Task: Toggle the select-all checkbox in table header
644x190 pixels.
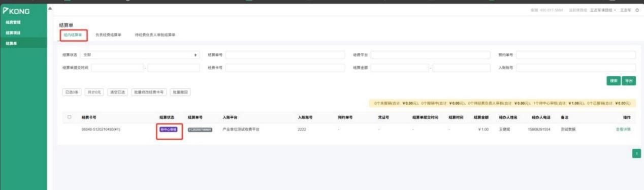Action: tap(70, 117)
